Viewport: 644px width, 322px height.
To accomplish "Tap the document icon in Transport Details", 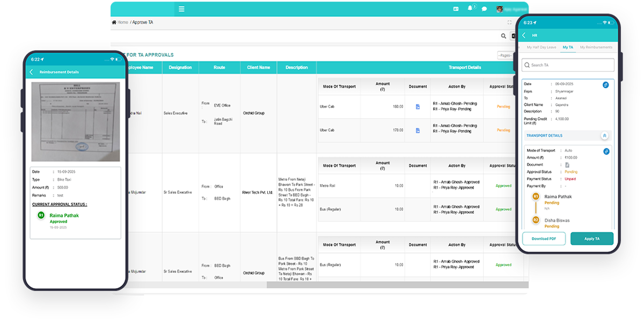I will (x=567, y=165).
